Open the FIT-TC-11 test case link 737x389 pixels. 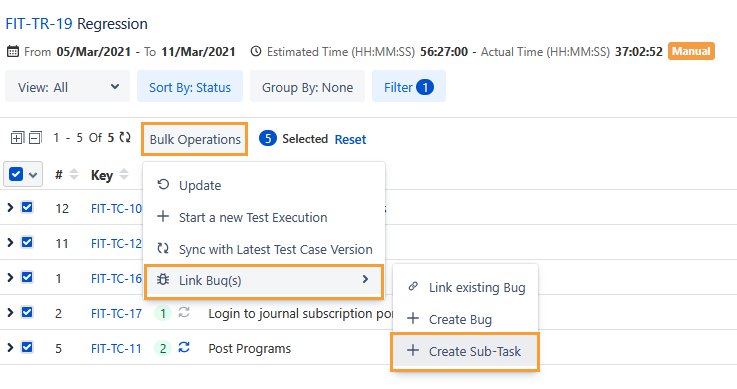116,349
